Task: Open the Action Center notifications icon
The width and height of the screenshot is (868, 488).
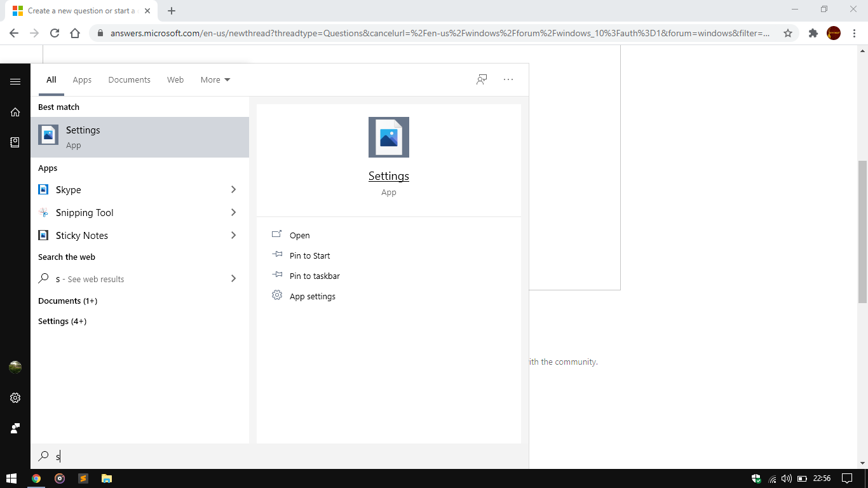Action: pyautogui.click(x=847, y=478)
